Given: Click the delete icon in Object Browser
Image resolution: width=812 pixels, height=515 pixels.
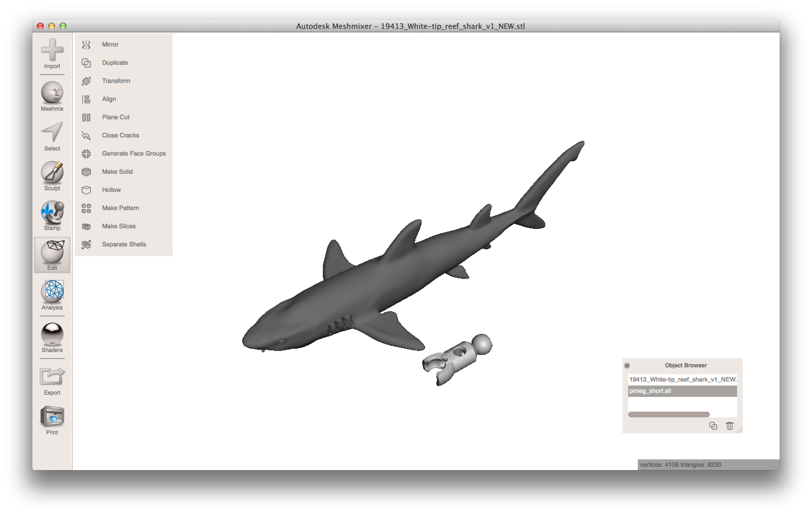Looking at the screenshot, I should [x=729, y=426].
